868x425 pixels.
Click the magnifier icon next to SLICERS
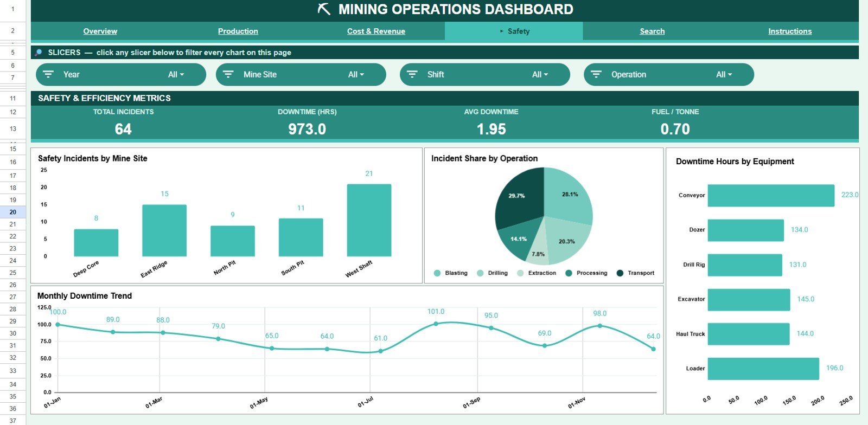click(x=39, y=53)
